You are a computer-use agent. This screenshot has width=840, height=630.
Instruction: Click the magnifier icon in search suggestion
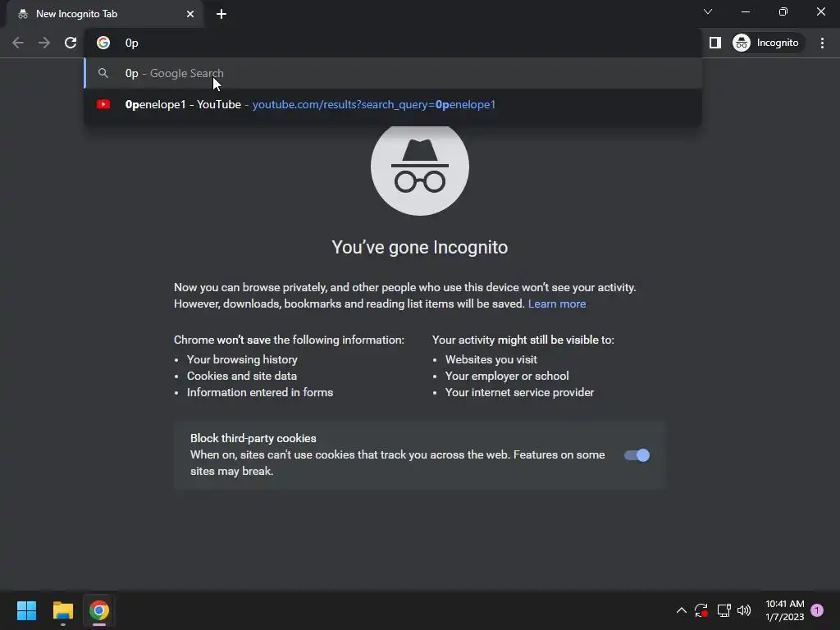[103, 73]
